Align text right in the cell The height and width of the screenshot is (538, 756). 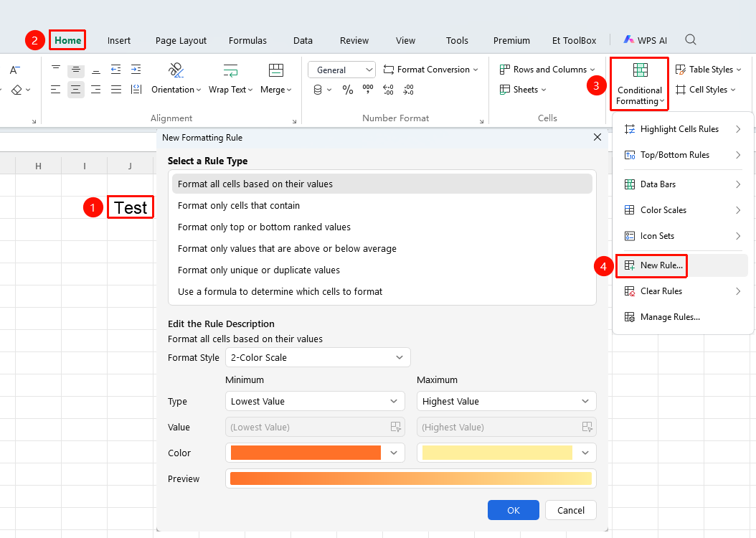96,90
